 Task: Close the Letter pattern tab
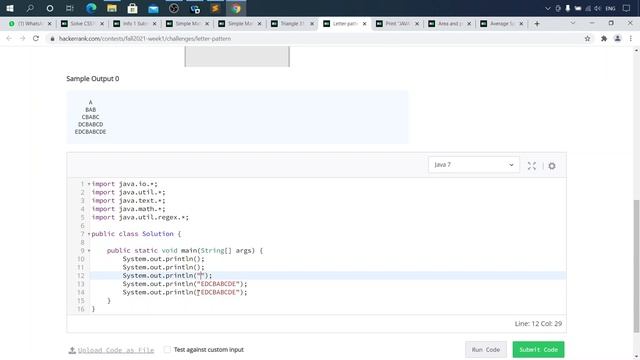click(x=364, y=24)
